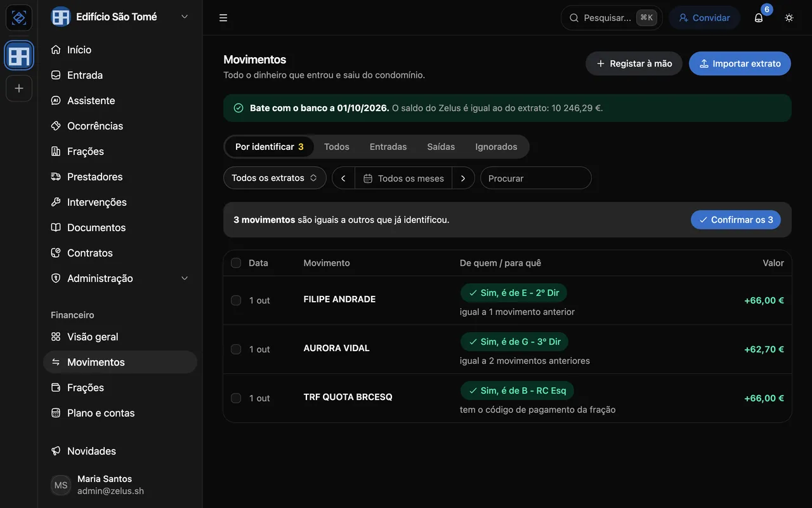The height and width of the screenshot is (508, 812).
Task: Click the Procurar search field
Action: 536,178
